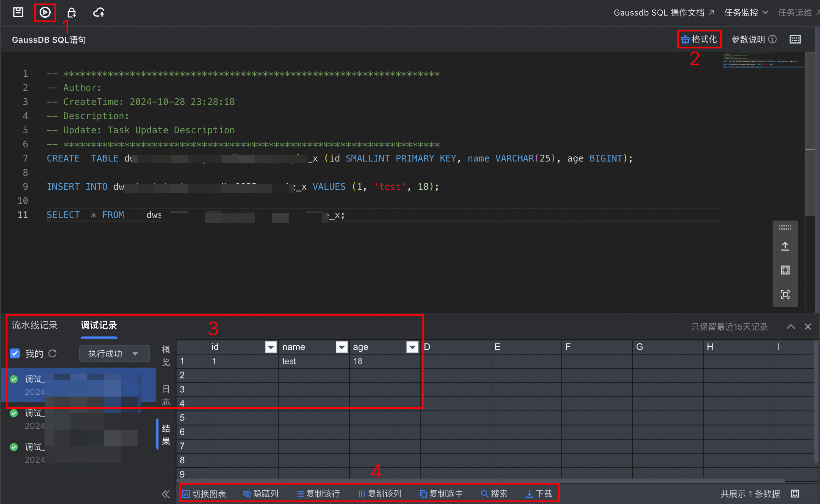Open the 执行成功 status filter dropdown
820x504 pixels.
point(114,353)
